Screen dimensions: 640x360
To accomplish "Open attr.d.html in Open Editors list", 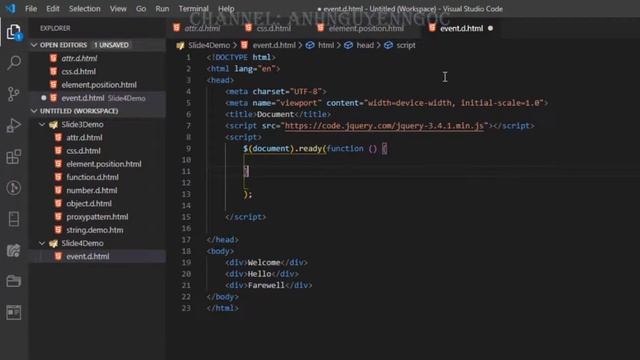I will 79,58.
